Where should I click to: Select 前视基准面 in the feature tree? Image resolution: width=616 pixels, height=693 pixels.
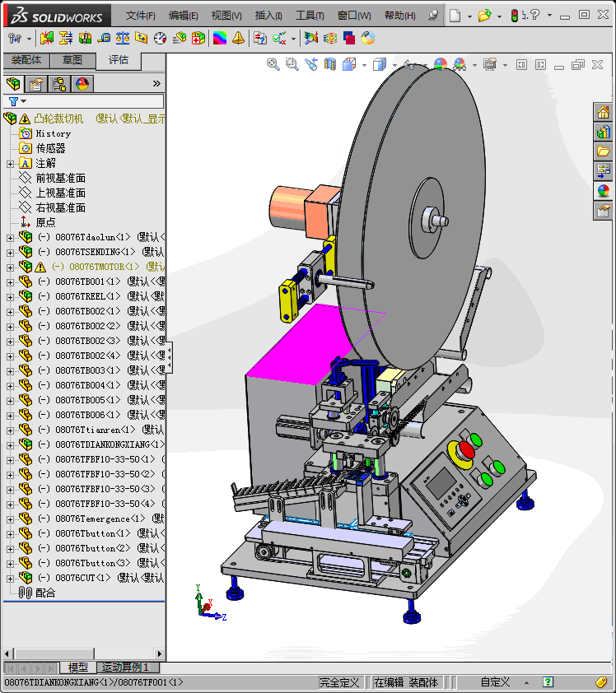pos(61,178)
